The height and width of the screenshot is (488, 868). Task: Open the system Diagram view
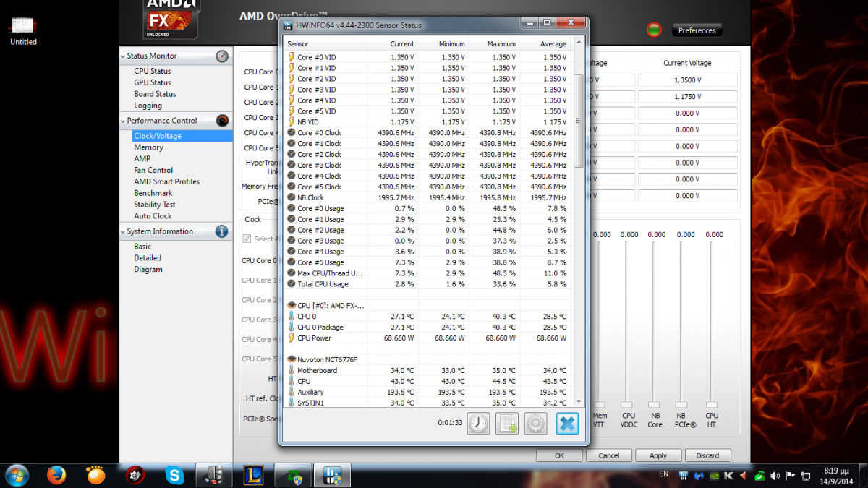(148, 270)
